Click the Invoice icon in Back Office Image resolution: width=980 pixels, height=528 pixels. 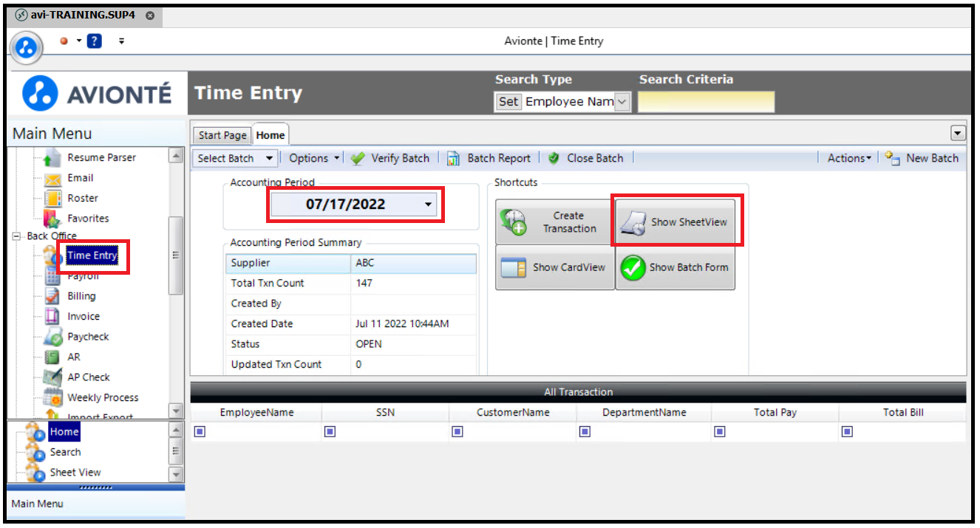[52, 317]
